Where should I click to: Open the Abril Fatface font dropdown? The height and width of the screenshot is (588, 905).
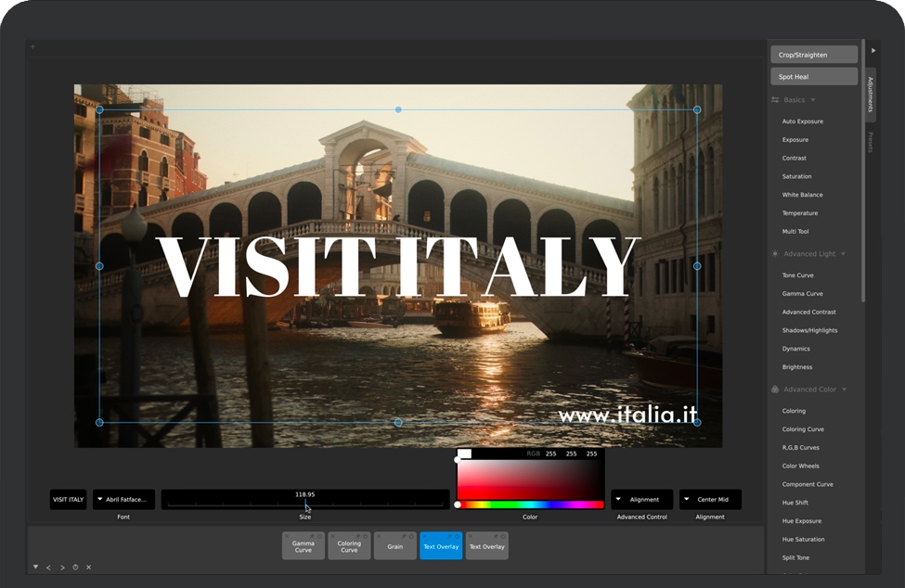click(x=123, y=500)
